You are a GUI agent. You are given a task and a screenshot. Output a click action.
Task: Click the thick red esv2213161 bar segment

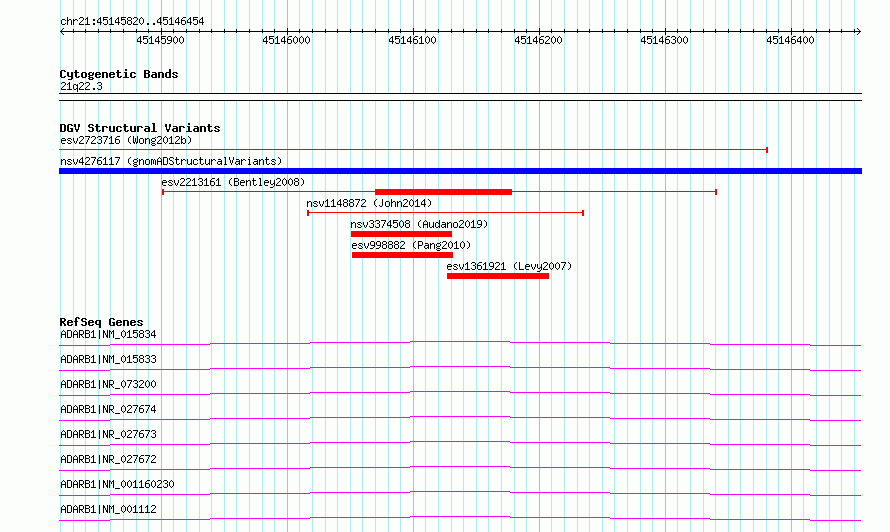[x=443, y=192]
